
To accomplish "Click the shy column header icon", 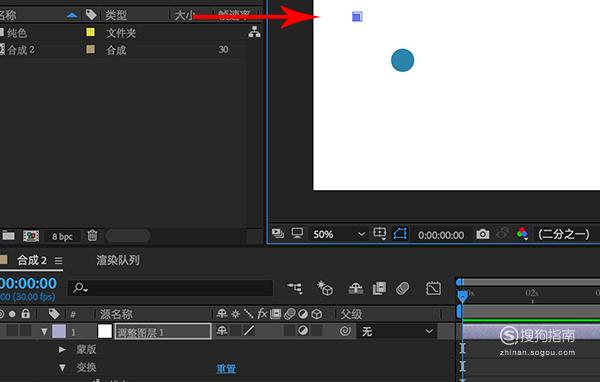I will pyautogui.click(x=222, y=314).
